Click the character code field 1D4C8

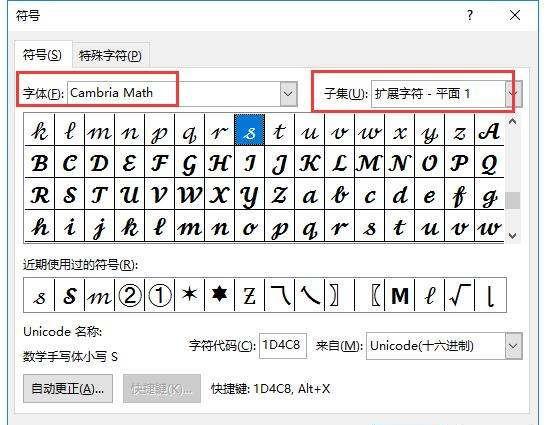282,346
